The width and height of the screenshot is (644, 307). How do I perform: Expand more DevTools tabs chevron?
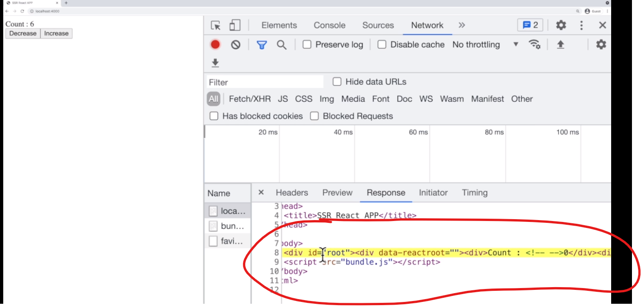pyautogui.click(x=462, y=25)
